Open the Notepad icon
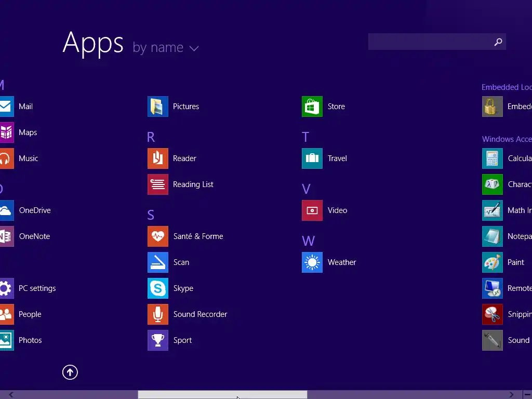This screenshot has width=532, height=399. pyautogui.click(x=493, y=236)
